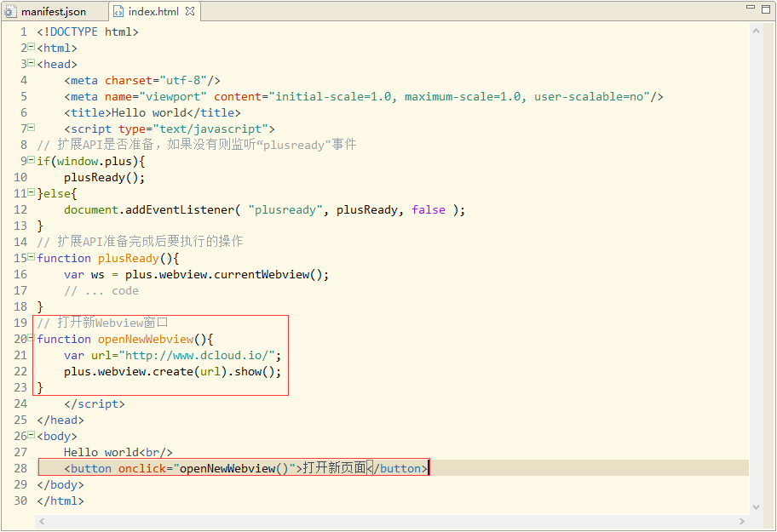Collapse the <body> section on line 26
The image size is (777, 532).
[32, 436]
